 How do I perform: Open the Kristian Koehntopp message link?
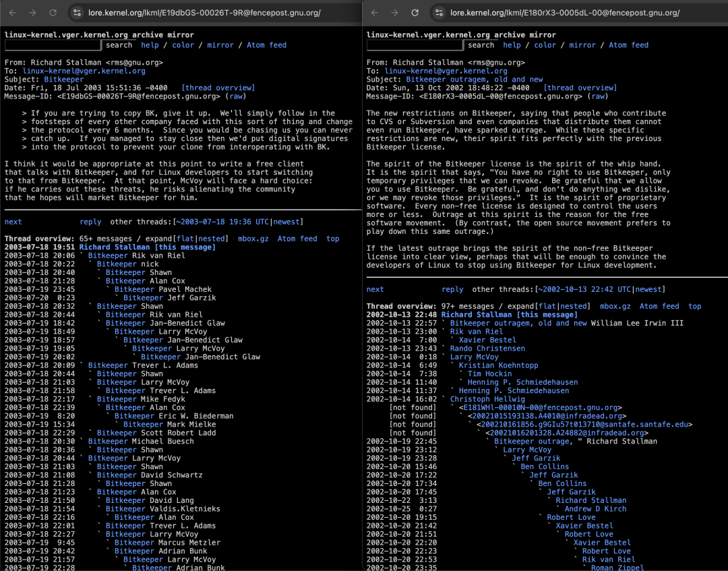[x=499, y=365]
